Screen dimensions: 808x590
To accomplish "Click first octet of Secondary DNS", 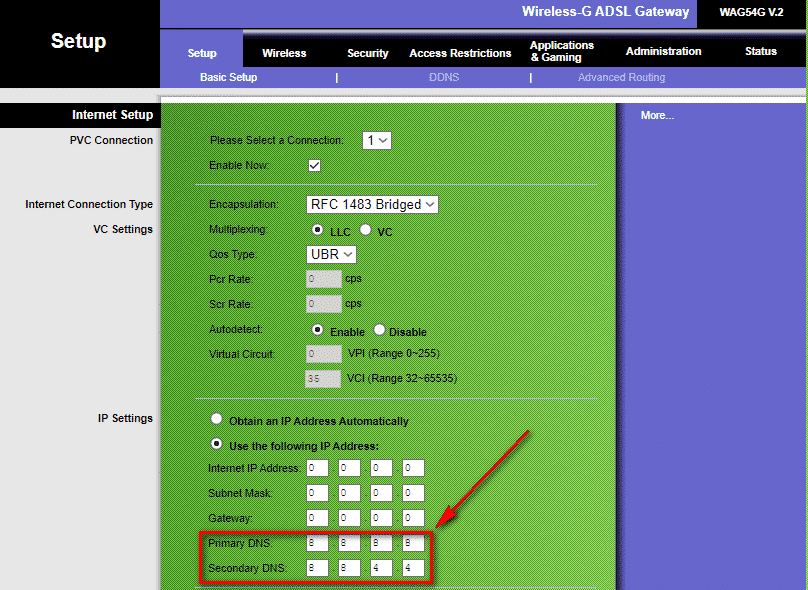I will pyautogui.click(x=317, y=568).
